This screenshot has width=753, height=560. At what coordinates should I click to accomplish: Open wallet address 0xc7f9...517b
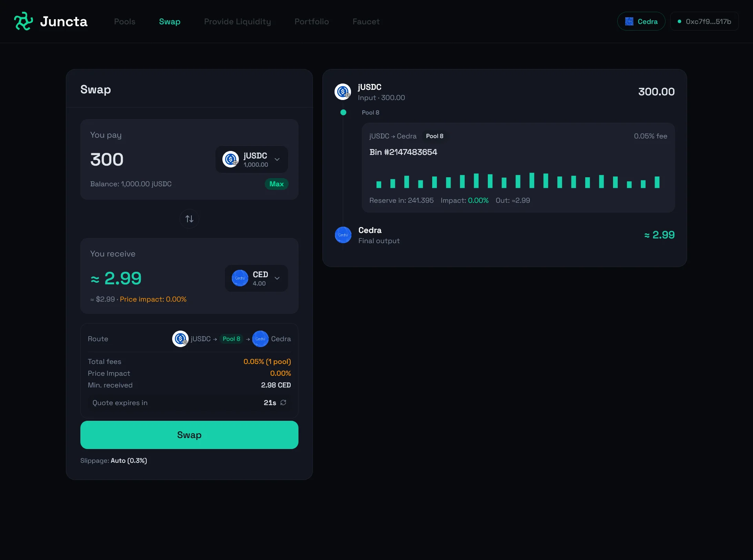point(704,21)
